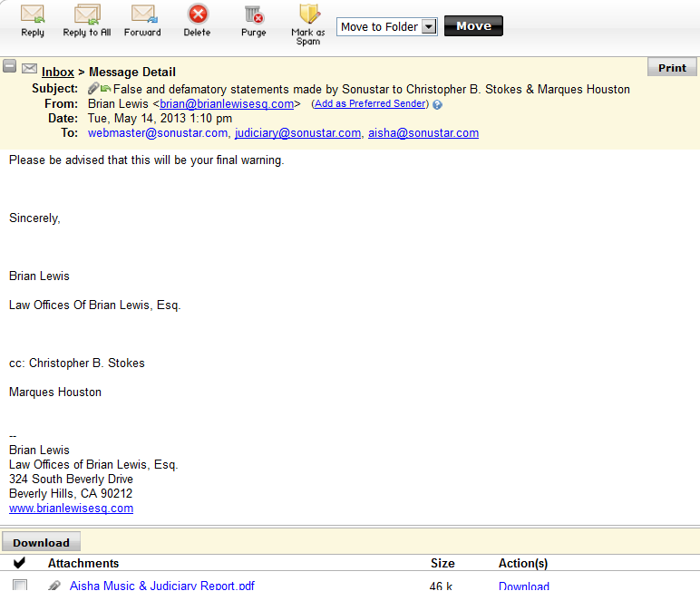The image size is (700, 591).
Task: Collapse the message header panel
Action: point(9,66)
